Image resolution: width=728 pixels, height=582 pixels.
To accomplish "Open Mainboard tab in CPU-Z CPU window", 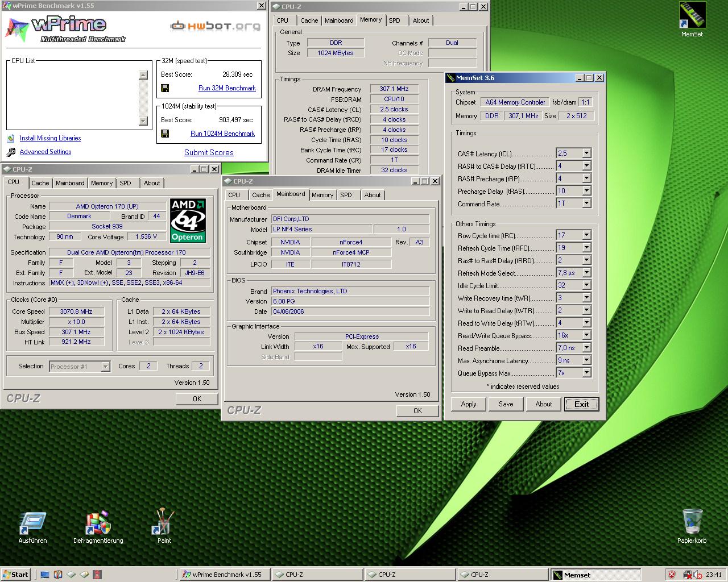I will (70, 183).
